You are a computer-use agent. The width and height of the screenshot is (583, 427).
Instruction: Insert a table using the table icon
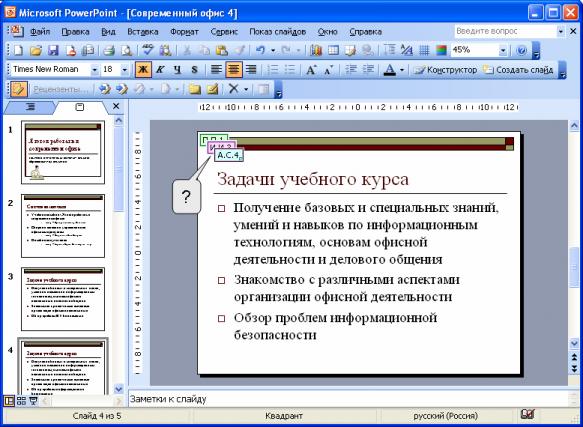333,51
